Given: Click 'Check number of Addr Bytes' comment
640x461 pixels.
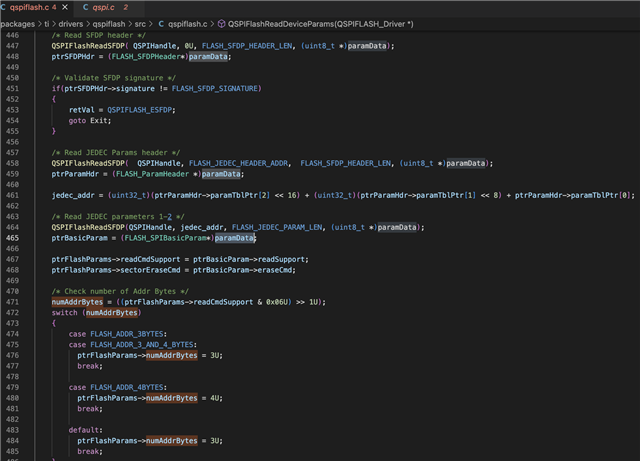Looking at the screenshot, I should point(120,291).
